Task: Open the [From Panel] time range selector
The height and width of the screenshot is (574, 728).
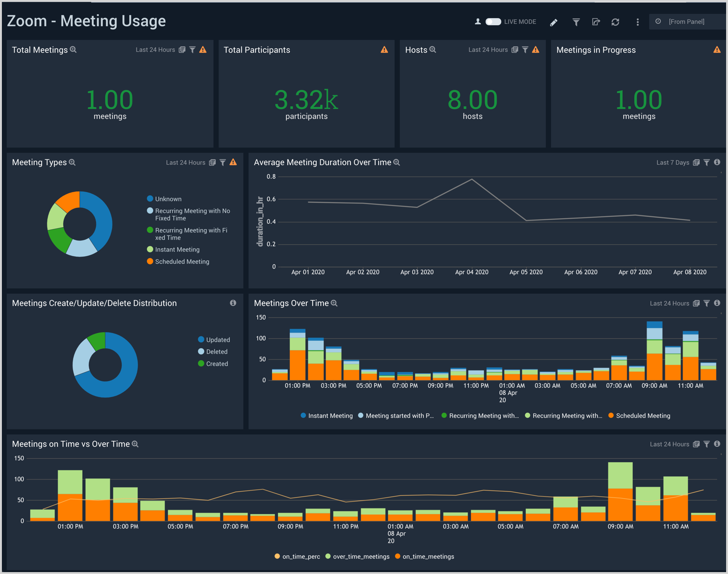Action: pos(687,21)
